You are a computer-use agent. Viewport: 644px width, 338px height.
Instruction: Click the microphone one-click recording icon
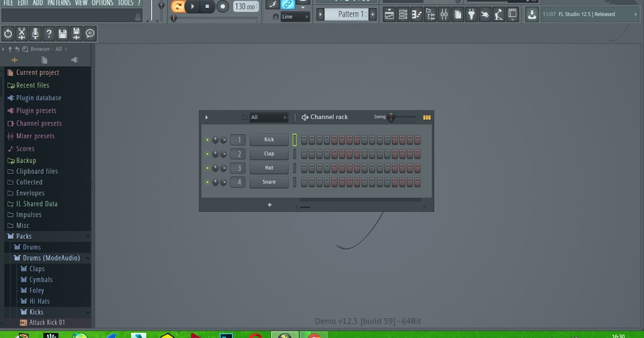[x=35, y=34]
